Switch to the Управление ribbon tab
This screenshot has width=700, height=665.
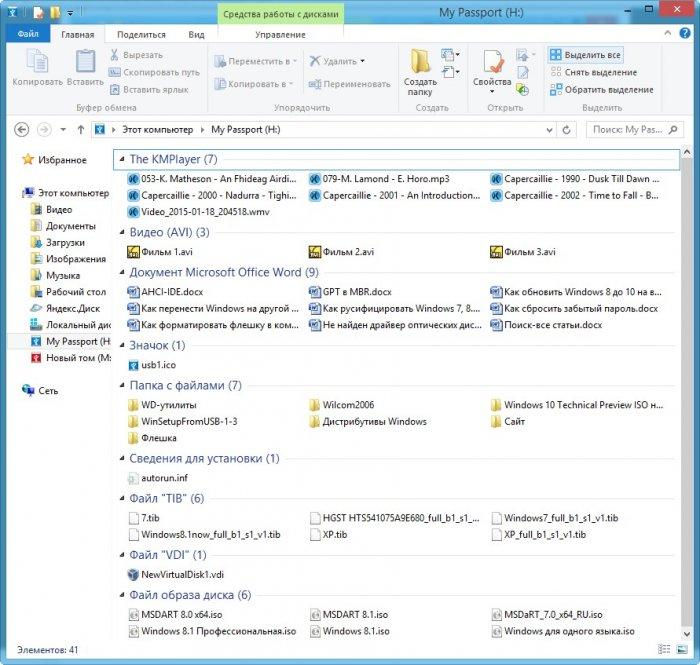pyautogui.click(x=280, y=34)
